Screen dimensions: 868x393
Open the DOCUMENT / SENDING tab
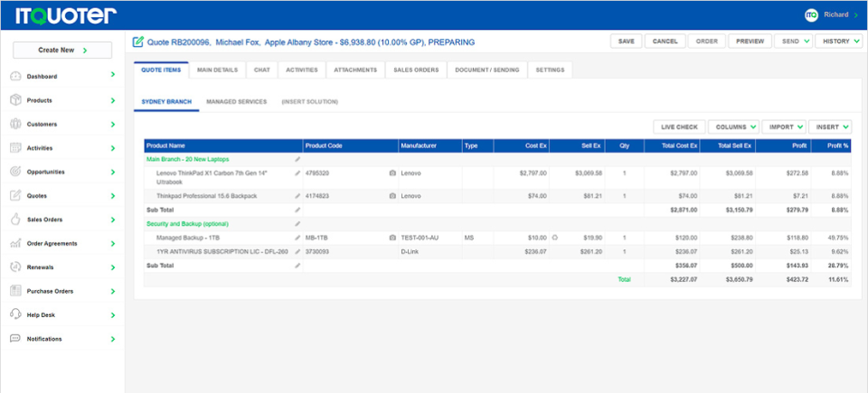point(487,70)
